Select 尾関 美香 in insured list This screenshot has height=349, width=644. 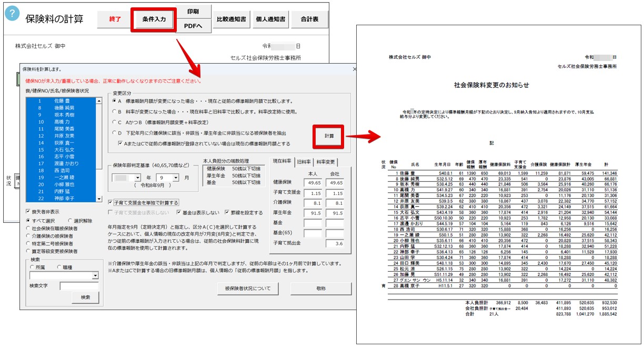[61, 129]
